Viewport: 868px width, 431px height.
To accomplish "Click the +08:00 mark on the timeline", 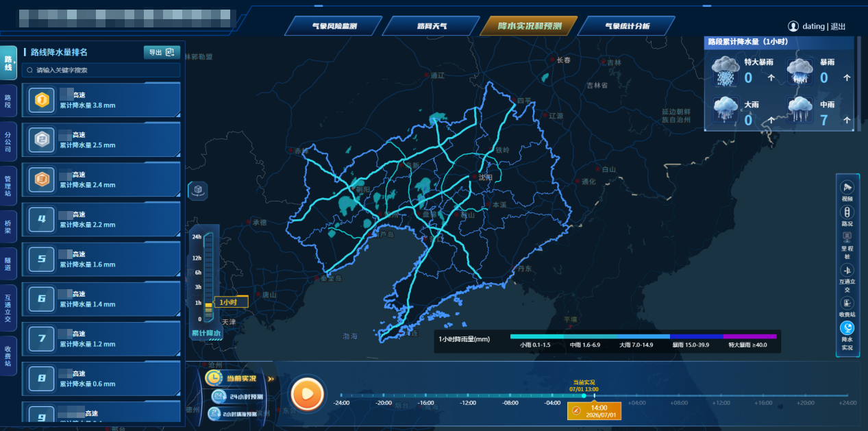I will click(679, 403).
